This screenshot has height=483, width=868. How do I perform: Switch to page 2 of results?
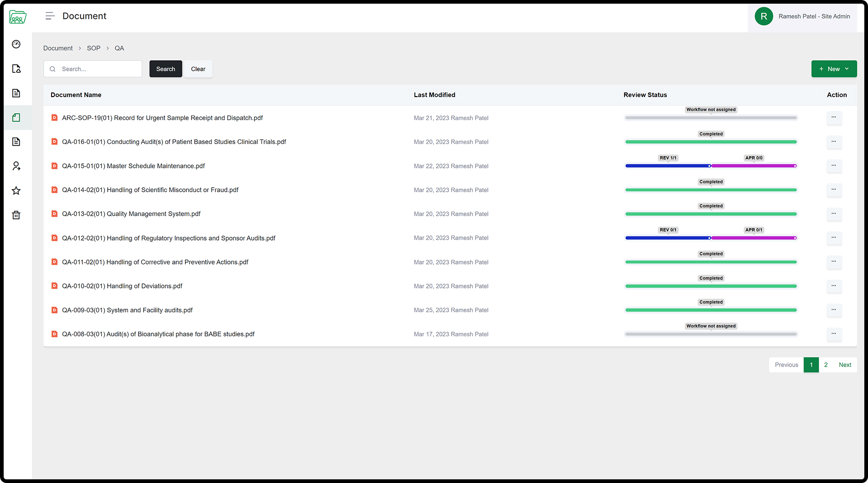[826, 365]
